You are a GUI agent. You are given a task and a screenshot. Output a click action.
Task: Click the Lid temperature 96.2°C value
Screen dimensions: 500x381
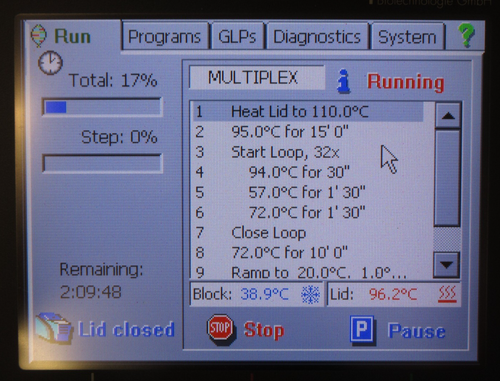pyautogui.click(x=393, y=294)
